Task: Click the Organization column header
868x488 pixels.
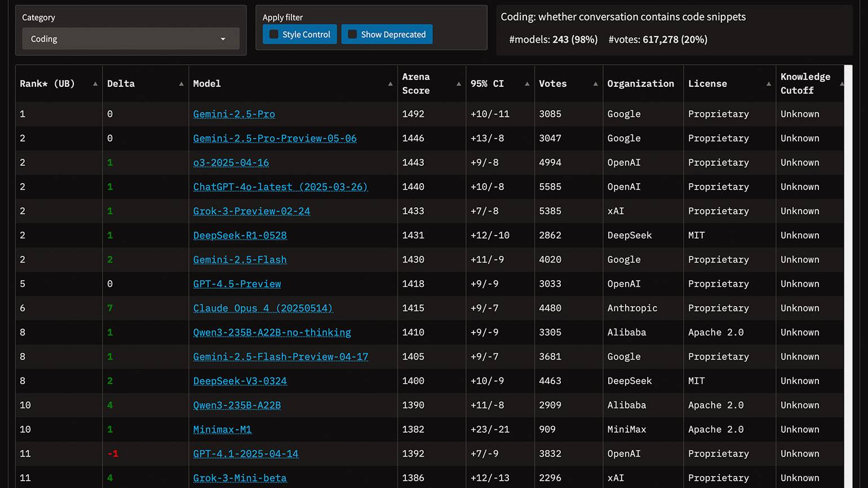Action: pos(643,83)
